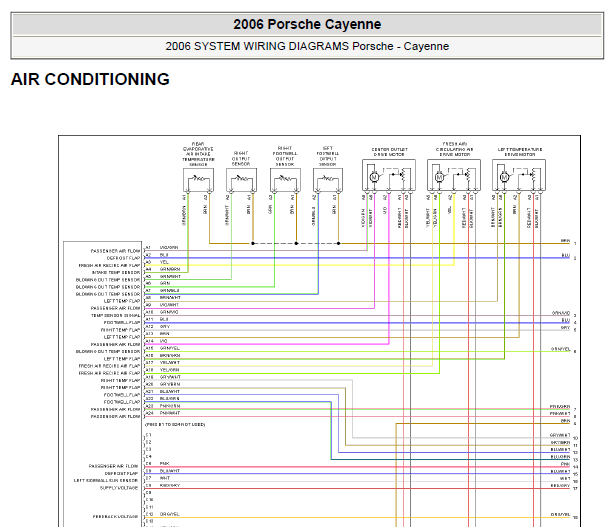Click the "LEFT SIDEWALL SUN SENSOR" label
616x527 pixels.
[106, 481]
